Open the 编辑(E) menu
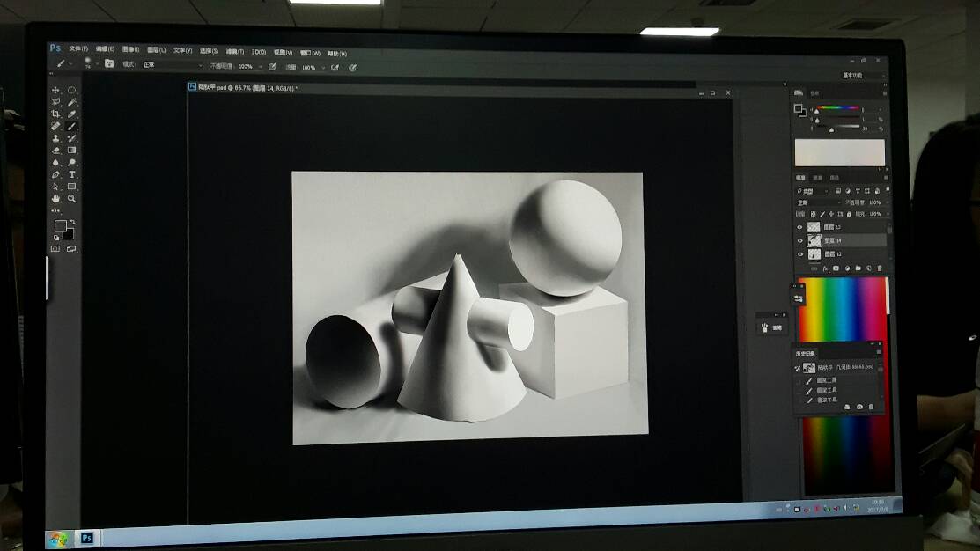Viewport: 980px width, 551px height. click(x=105, y=48)
